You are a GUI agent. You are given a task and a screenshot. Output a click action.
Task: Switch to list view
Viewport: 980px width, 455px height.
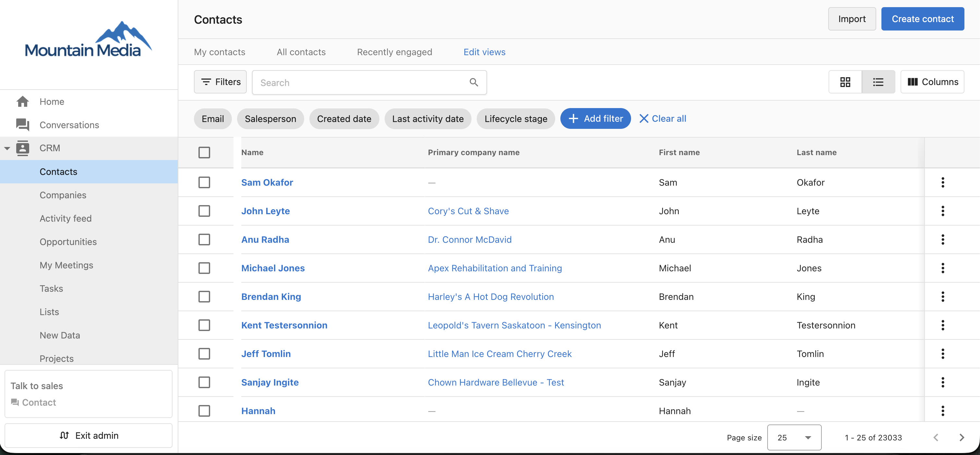pos(878,82)
